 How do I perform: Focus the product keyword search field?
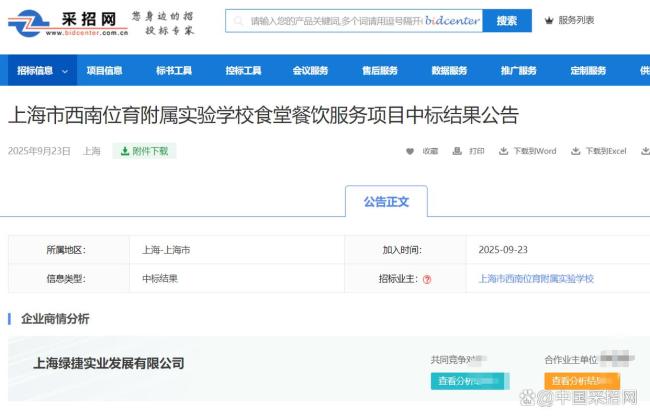(x=335, y=21)
